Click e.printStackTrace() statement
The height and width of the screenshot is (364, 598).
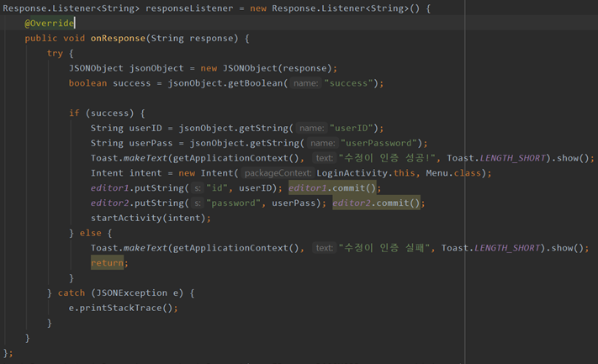(x=123, y=308)
